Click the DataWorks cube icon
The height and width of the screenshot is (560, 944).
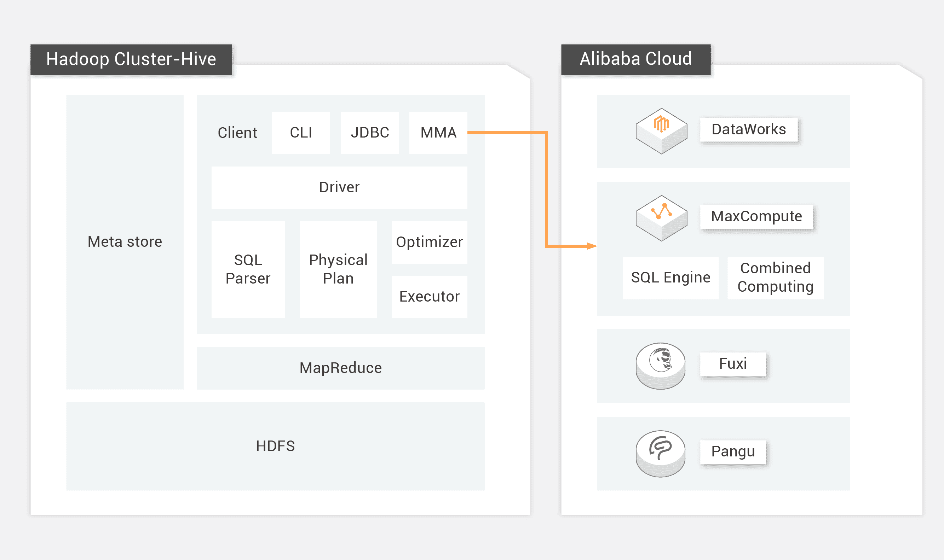(661, 131)
